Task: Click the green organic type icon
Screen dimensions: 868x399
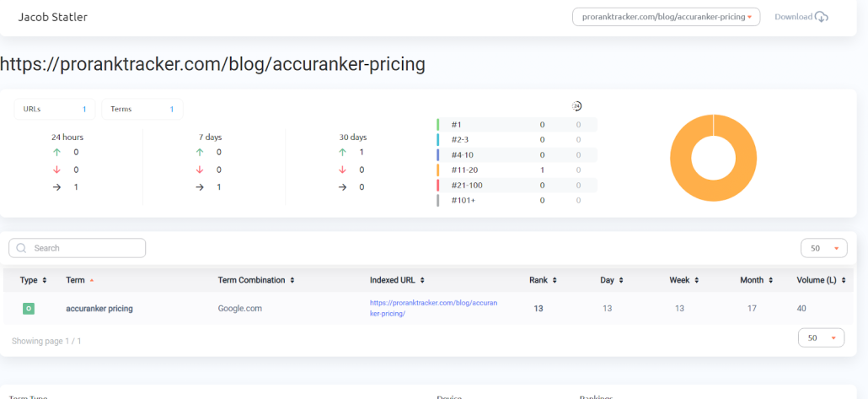Action: [29, 309]
